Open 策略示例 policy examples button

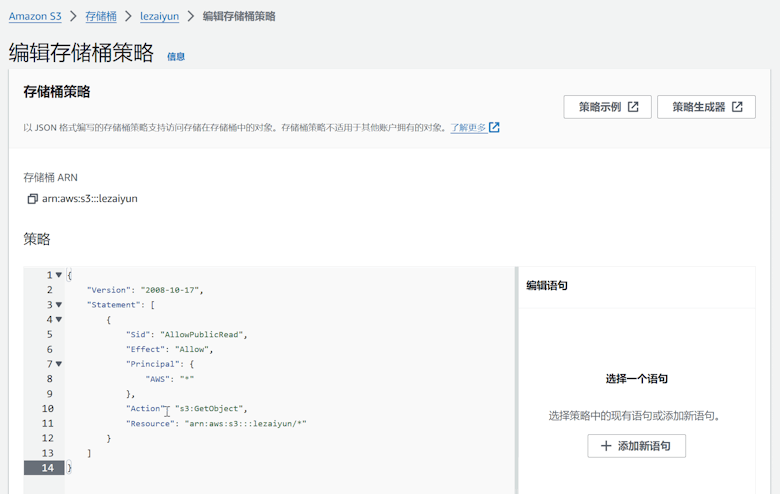click(607, 107)
